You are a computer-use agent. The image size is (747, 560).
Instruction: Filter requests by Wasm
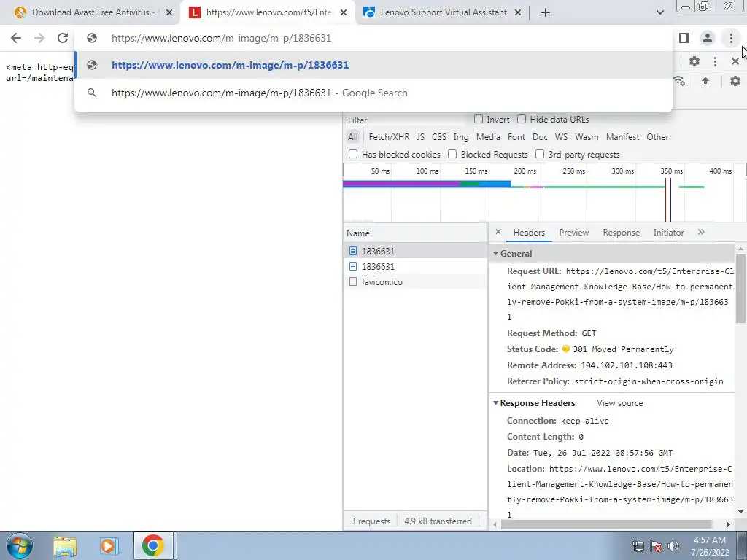(587, 137)
